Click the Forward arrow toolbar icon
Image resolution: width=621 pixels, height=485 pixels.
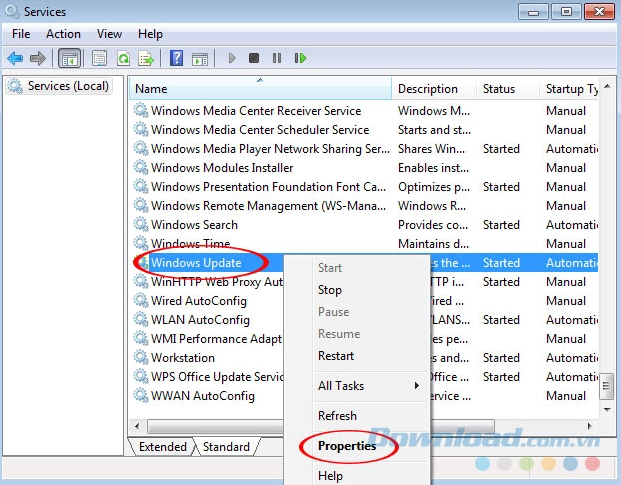click(38, 59)
